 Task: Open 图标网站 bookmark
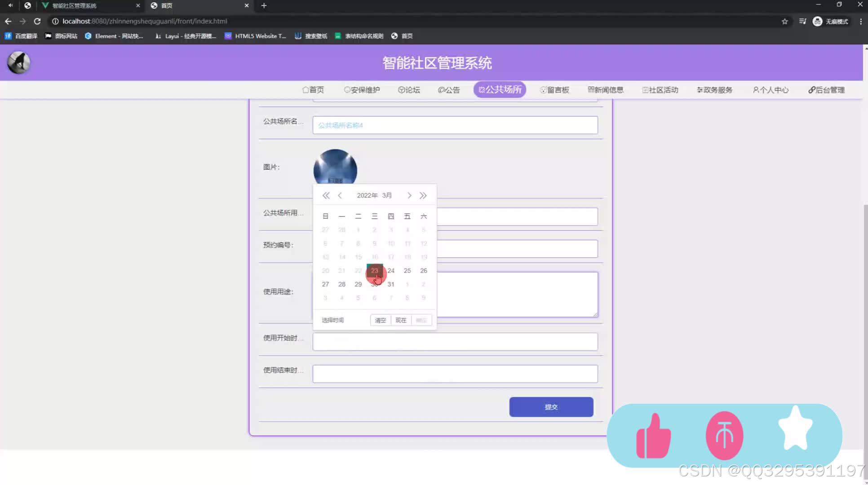tap(62, 36)
